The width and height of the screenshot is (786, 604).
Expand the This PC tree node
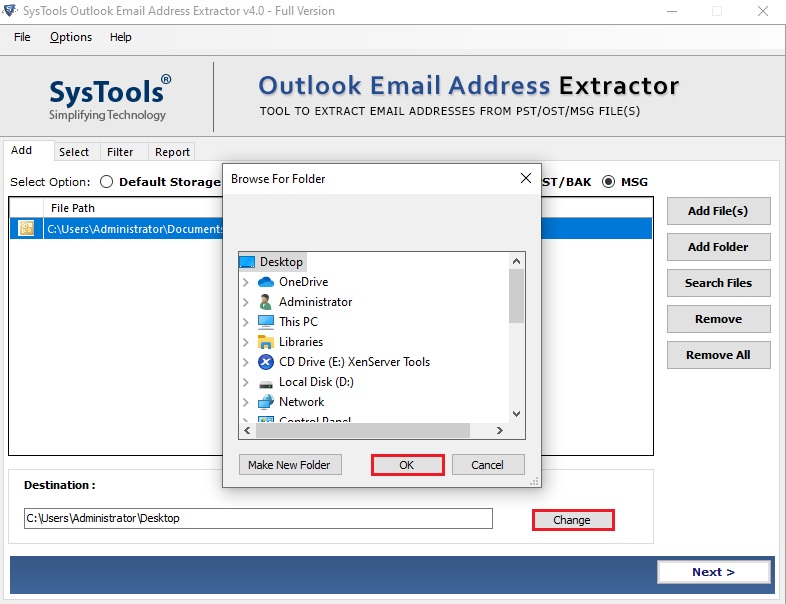(246, 322)
